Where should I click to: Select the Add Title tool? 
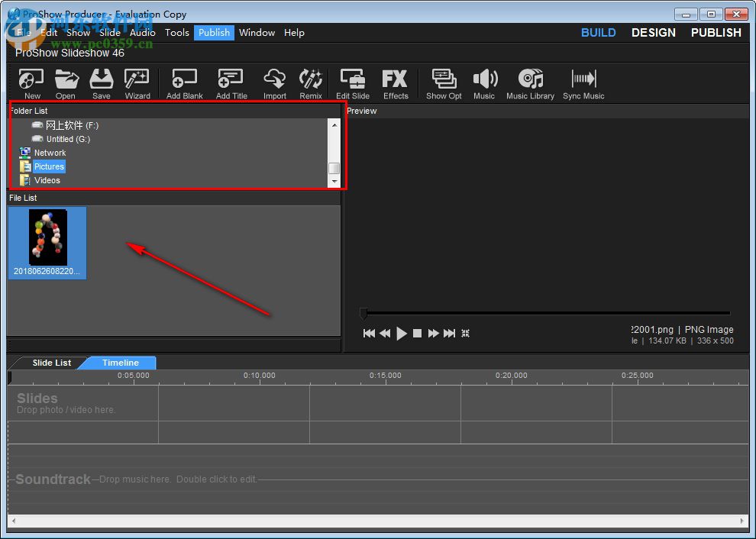(x=231, y=82)
